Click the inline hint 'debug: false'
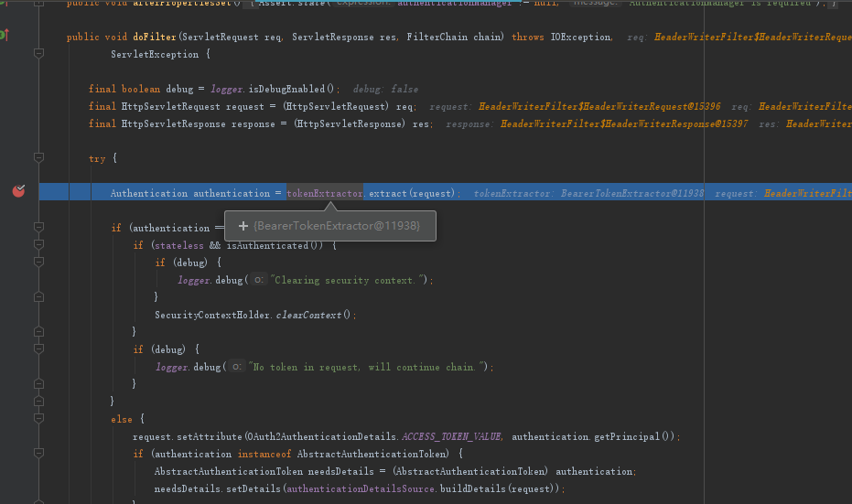The width and height of the screenshot is (852, 504). pyautogui.click(x=385, y=89)
